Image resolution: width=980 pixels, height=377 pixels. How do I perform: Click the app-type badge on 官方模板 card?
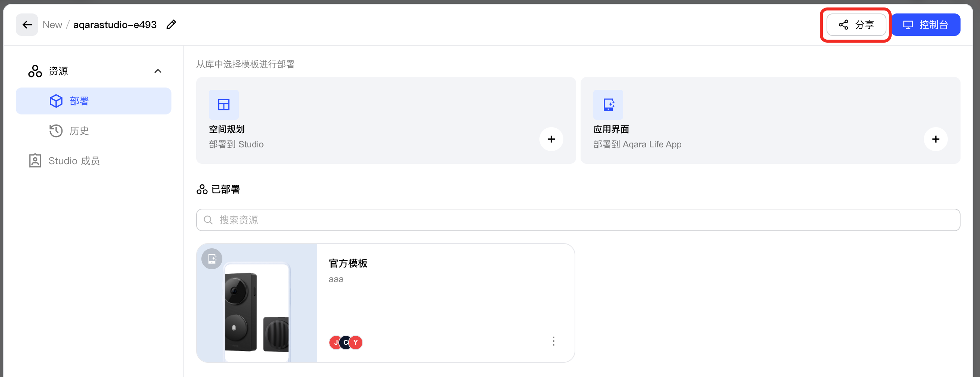pyautogui.click(x=212, y=259)
